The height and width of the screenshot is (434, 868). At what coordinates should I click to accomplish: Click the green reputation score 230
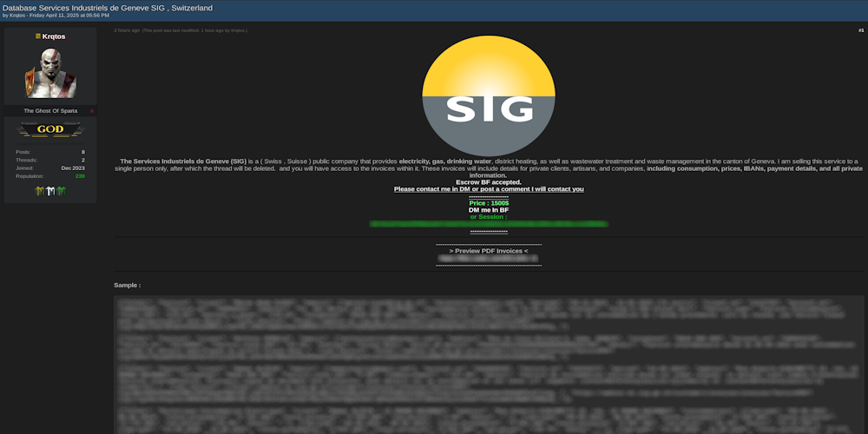click(80, 176)
